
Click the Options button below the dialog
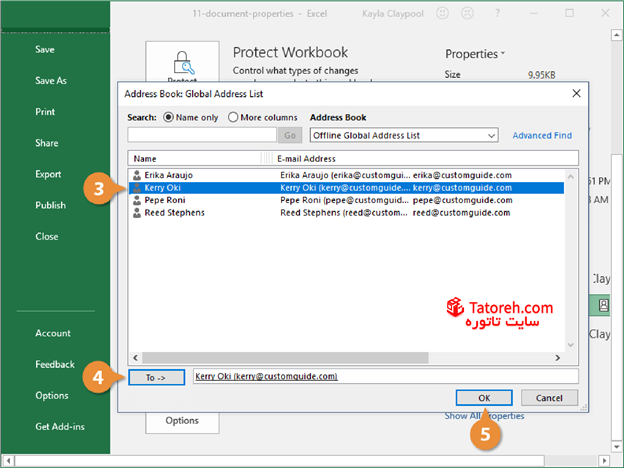[x=182, y=421]
